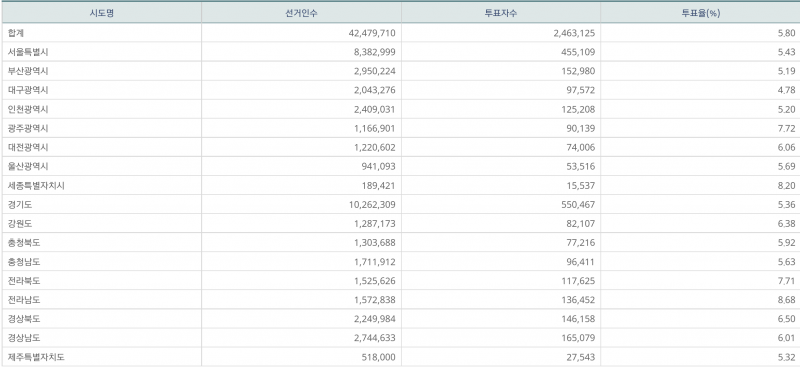This screenshot has height=367, width=800.
Task: Select the 제주특별자치도 row label
Action: pos(36,357)
